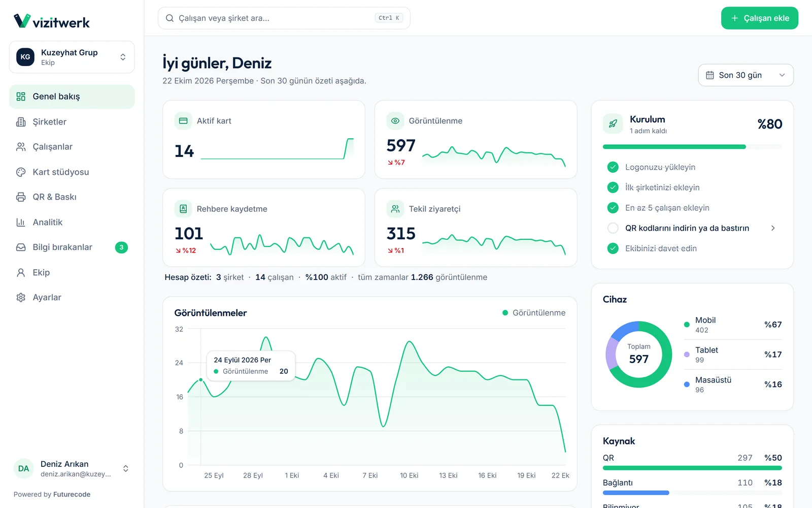
Task: Open Çalışanlar from the sidebar
Action: (x=72, y=147)
